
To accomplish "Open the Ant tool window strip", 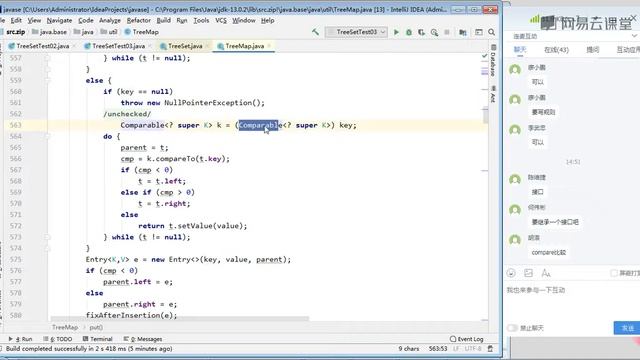I will pos(493,95).
